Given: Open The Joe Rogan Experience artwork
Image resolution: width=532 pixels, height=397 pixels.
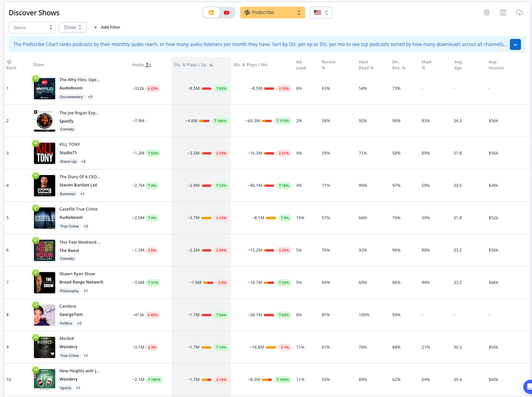Looking at the screenshot, I should pos(45,121).
